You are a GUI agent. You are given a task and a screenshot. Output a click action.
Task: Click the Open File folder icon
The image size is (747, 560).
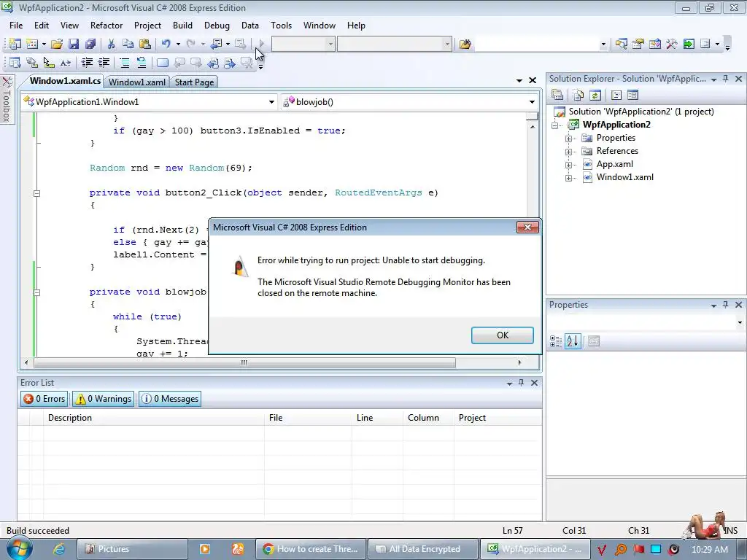57,44
